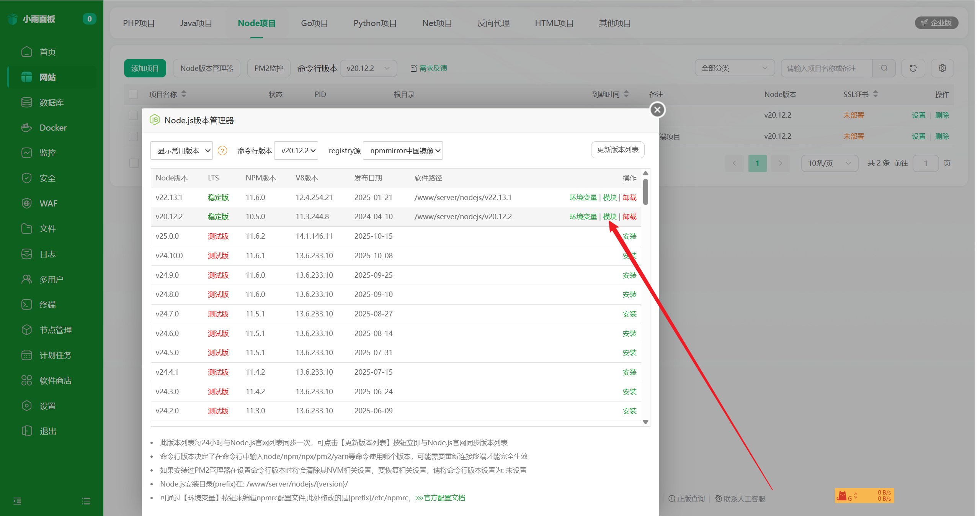Toggle the select-all checkbox in table header
Viewport: 980px width, 516px height.
pos(133,94)
